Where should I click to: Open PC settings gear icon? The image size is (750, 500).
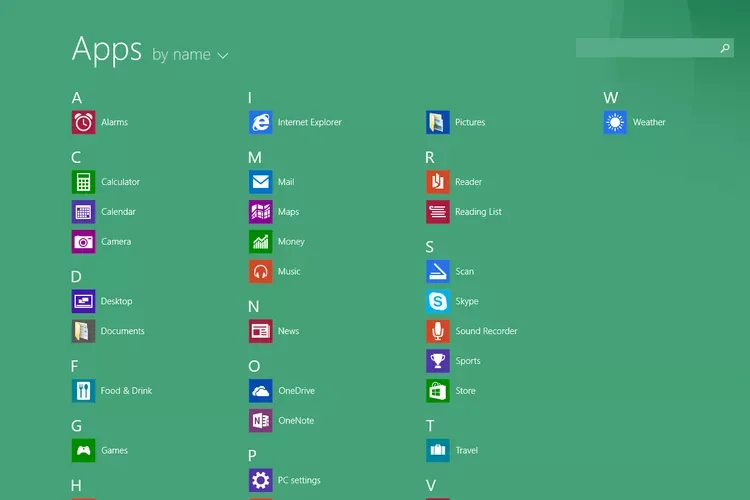[261, 480]
